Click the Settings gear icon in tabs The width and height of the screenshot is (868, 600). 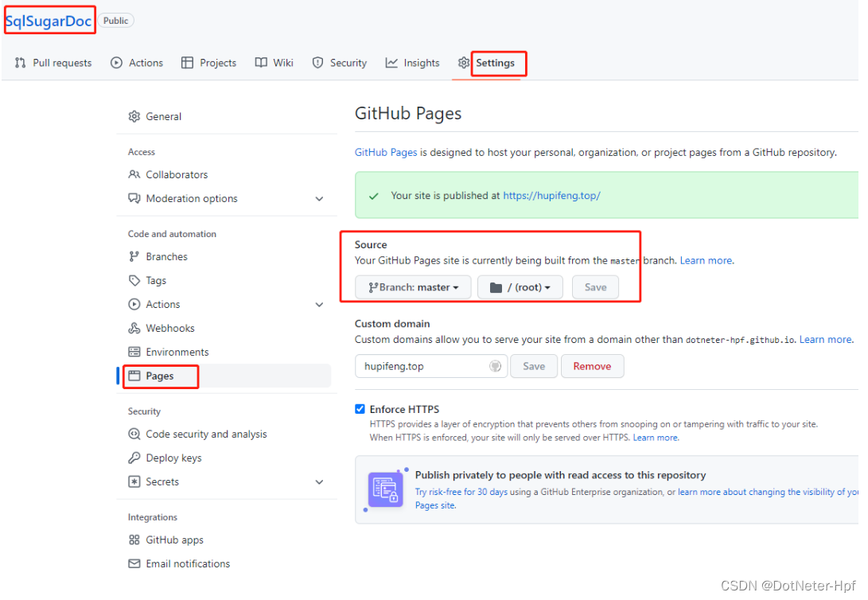(x=463, y=63)
